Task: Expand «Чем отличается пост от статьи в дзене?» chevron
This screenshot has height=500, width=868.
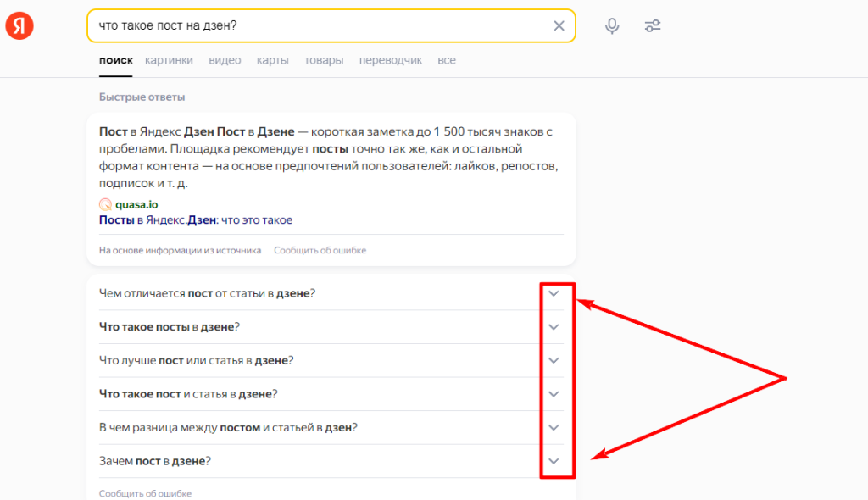Action: [554, 293]
